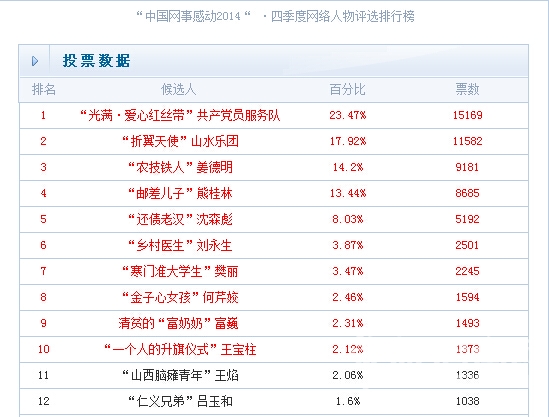Click the percentage 2.46%
Screen dimensions: 549x417
coord(348,297)
